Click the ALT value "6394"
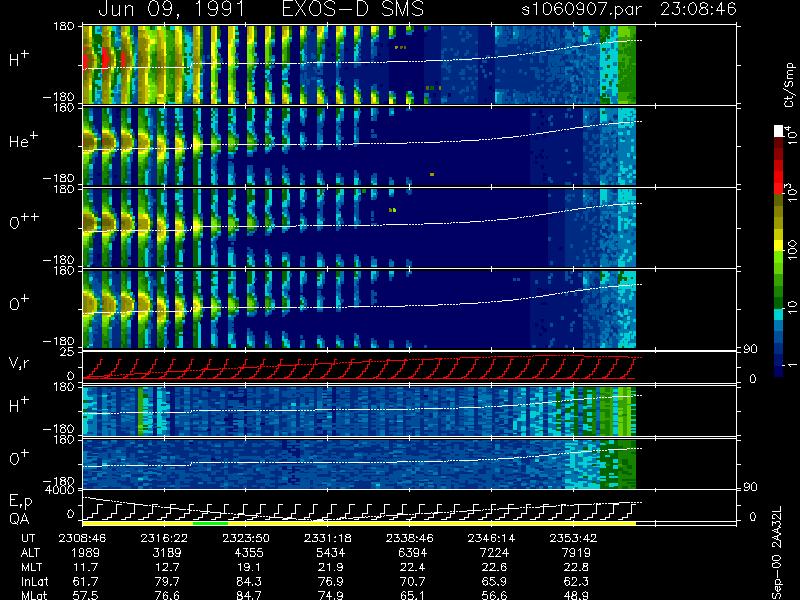This screenshot has width=800, height=600. pyautogui.click(x=412, y=553)
